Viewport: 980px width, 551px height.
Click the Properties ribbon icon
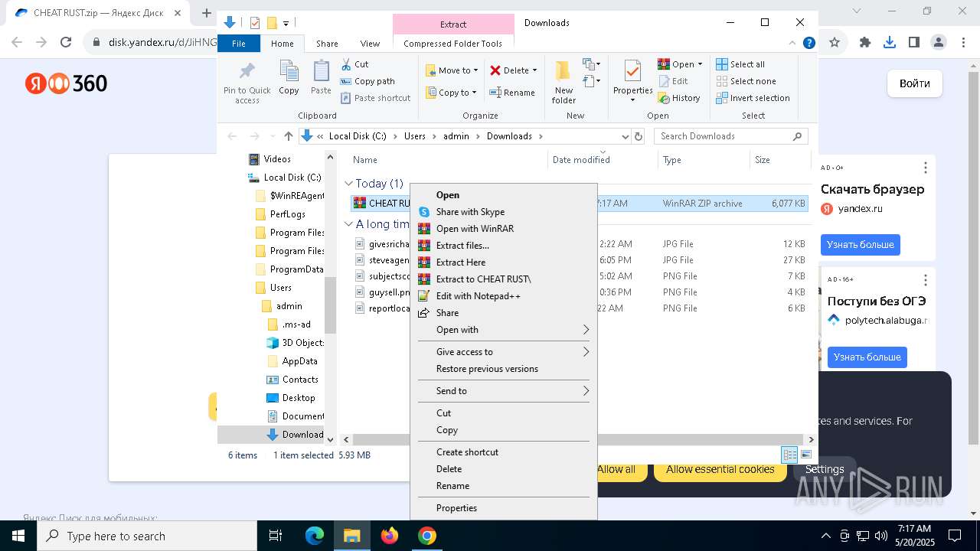632,72
